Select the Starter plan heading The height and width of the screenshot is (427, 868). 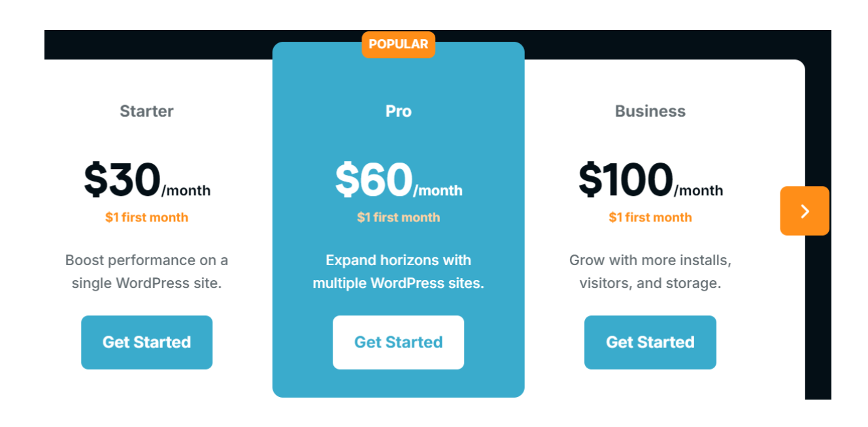(146, 111)
